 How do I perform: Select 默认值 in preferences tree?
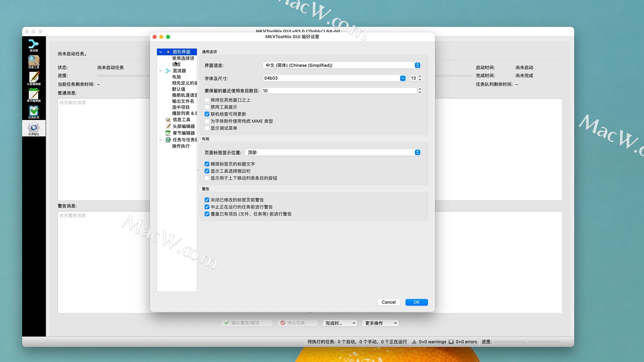click(x=178, y=89)
